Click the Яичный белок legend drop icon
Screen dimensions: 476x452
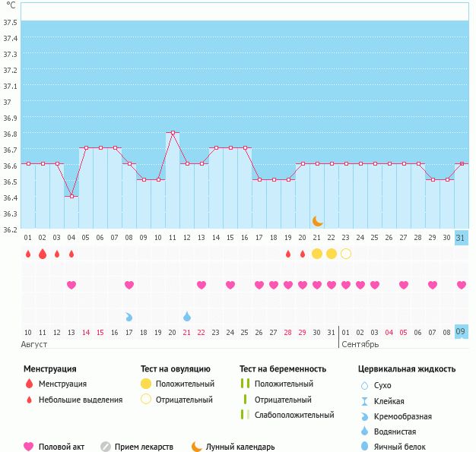click(x=366, y=447)
